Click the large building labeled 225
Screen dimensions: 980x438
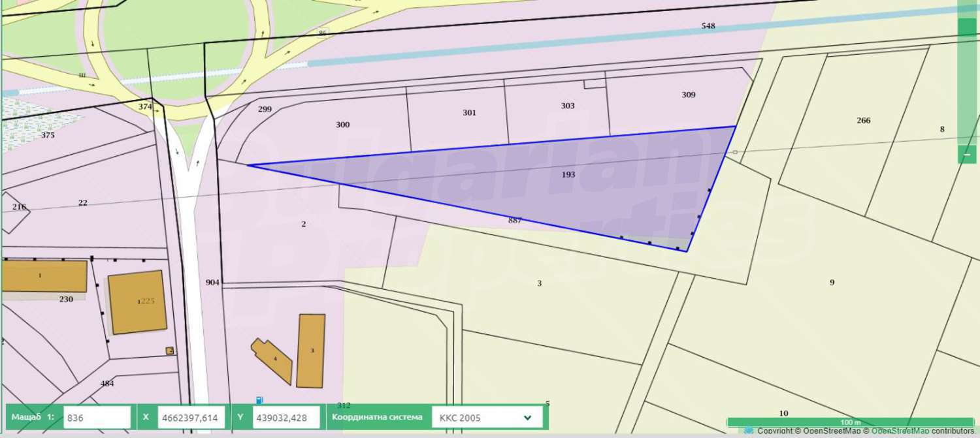(x=137, y=302)
